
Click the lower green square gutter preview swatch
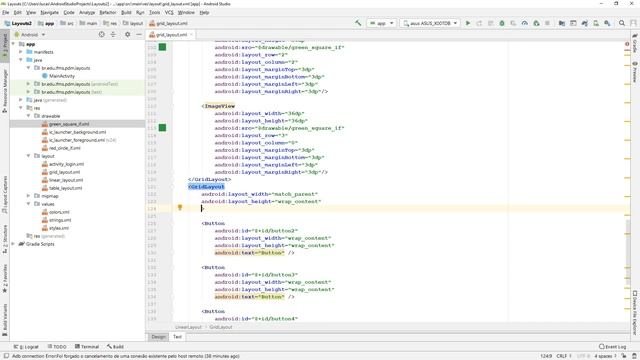(162, 128)
